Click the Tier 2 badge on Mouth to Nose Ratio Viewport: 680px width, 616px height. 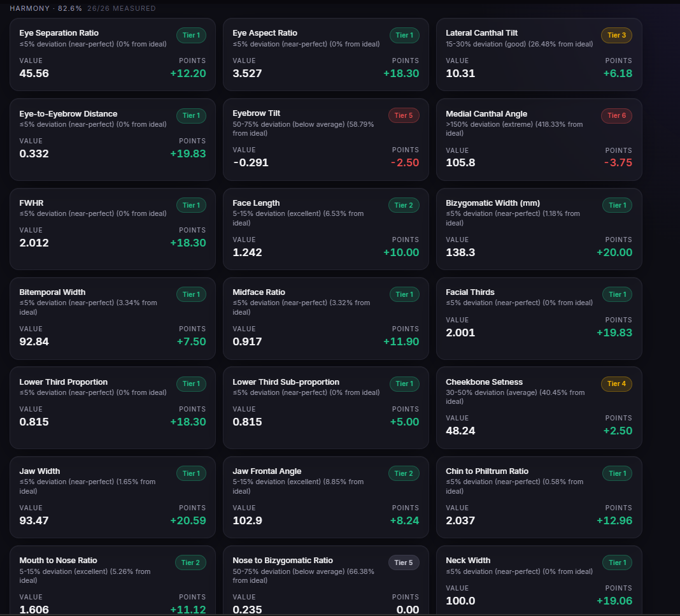[x=190, y=562]
